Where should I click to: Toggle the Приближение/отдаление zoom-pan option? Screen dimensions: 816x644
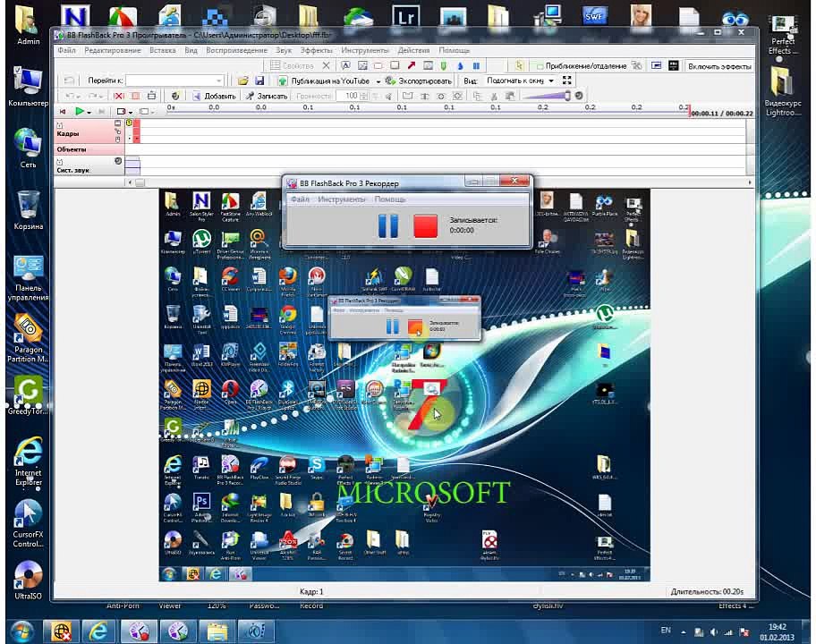coord(581,66)
